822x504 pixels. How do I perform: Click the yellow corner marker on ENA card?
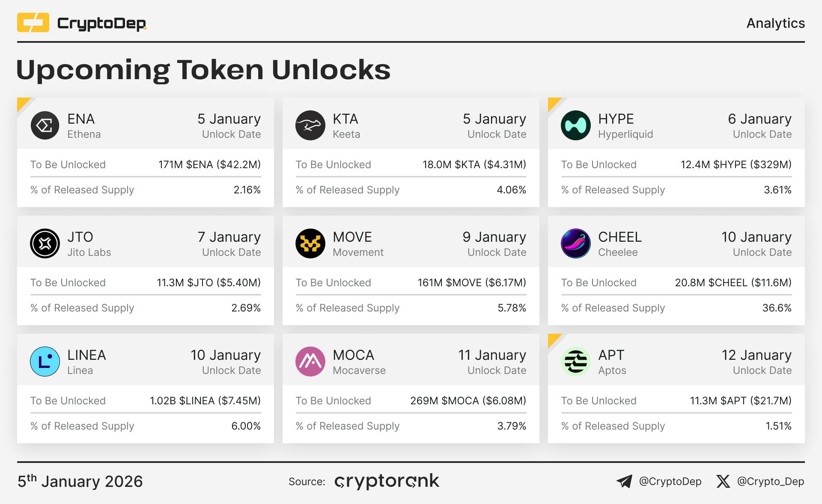click(22, 103)
